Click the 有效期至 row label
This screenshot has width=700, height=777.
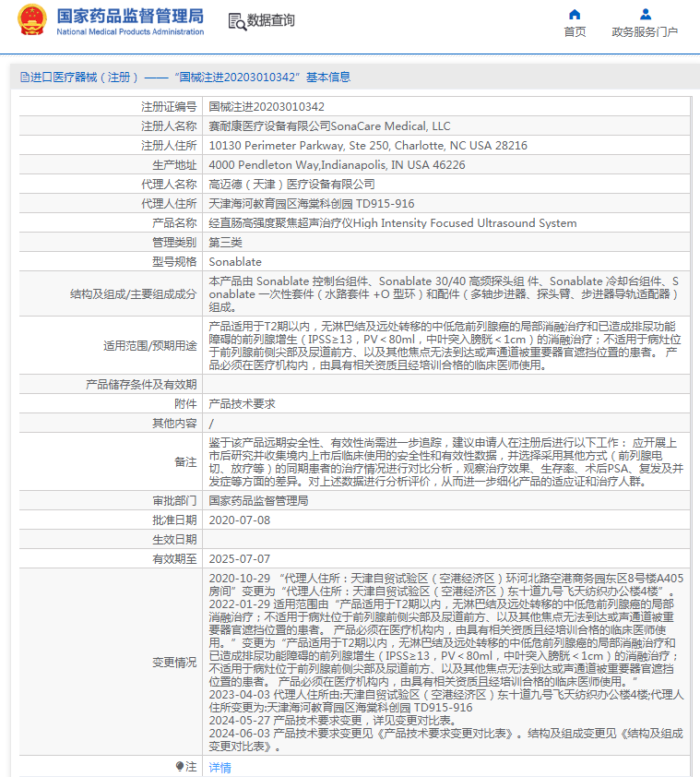pyautogui.click(x=174, y=559)
